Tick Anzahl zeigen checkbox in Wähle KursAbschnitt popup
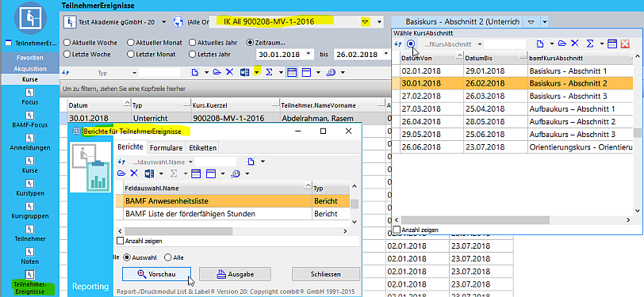The width and height of the screenshot is (644, 297). pyautogui.click(x=397, y=230)
